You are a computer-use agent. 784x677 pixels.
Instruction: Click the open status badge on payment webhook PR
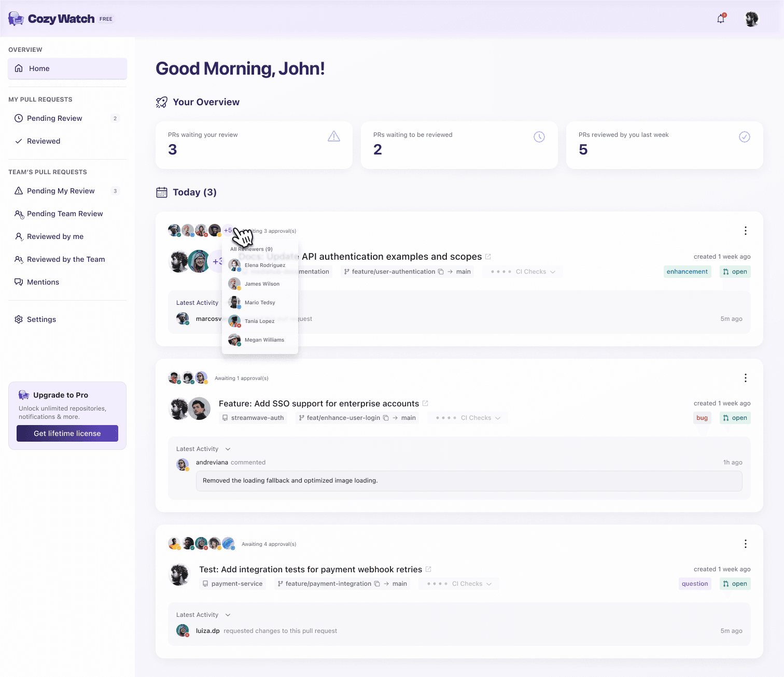(735, 583)
